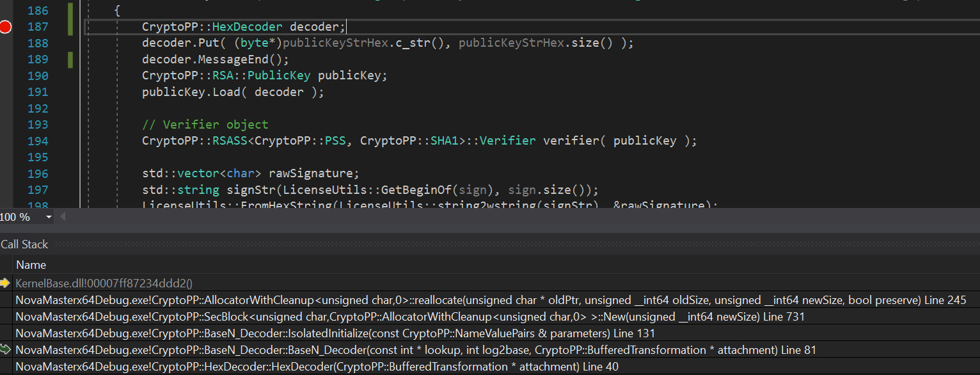
Task: Click line number 189 in the margin
Action: (38, 60)
